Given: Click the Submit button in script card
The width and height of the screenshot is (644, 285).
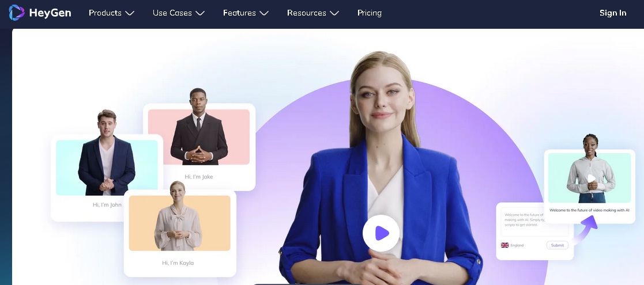Looking at the screenshot, I should 558,245.
